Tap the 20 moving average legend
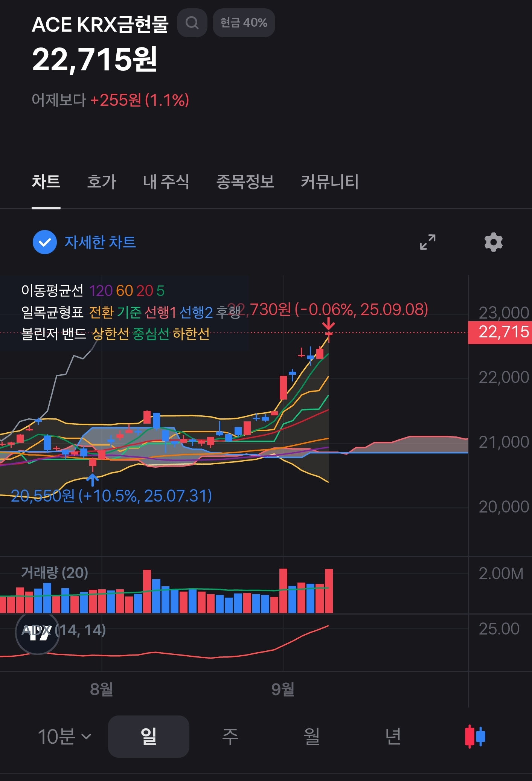The height and width of the screenshot is (781, 532). 145,291
